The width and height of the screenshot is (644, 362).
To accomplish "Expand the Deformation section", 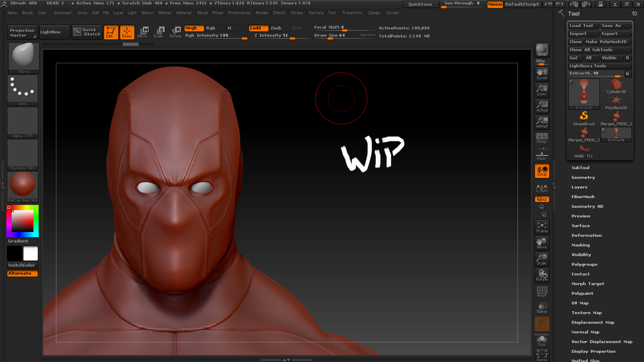I will 586,236.
